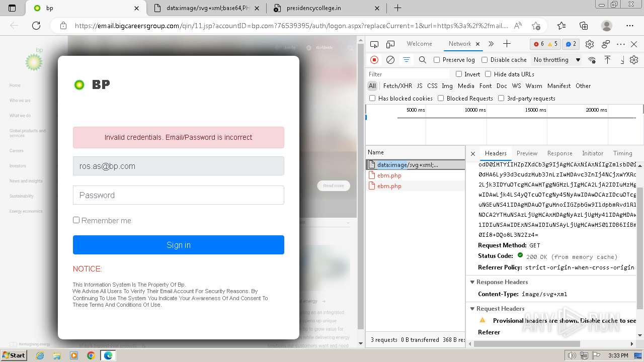
Task: Open browser Settings and more menu
Action: click(x=630, y=26)
